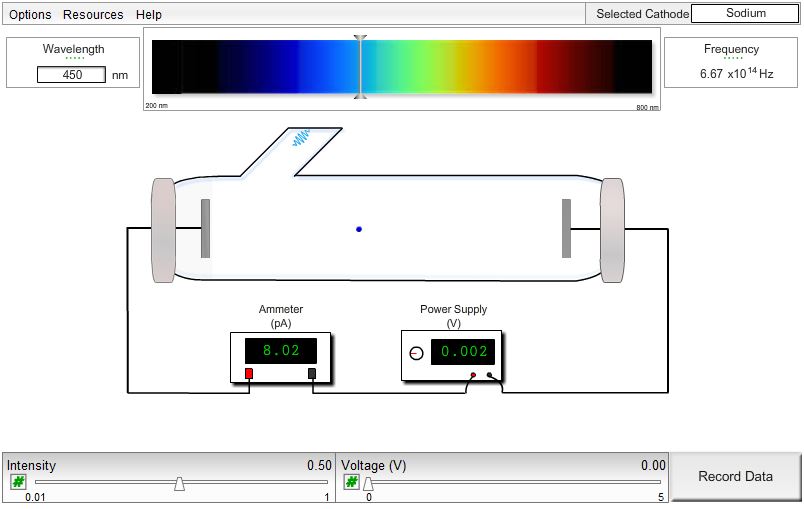Screen dimensions: 804x509
Task: Click the Ammeter (pA) label
Action: click(x=280, y=316)
